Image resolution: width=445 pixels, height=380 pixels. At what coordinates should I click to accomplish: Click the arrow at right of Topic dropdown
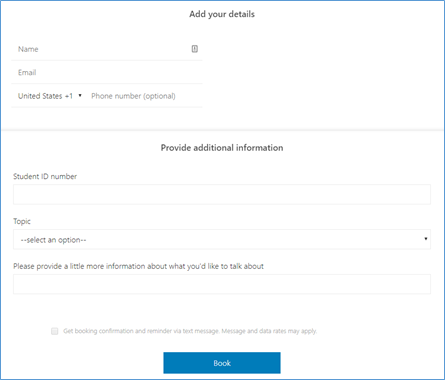click(426, 239)
